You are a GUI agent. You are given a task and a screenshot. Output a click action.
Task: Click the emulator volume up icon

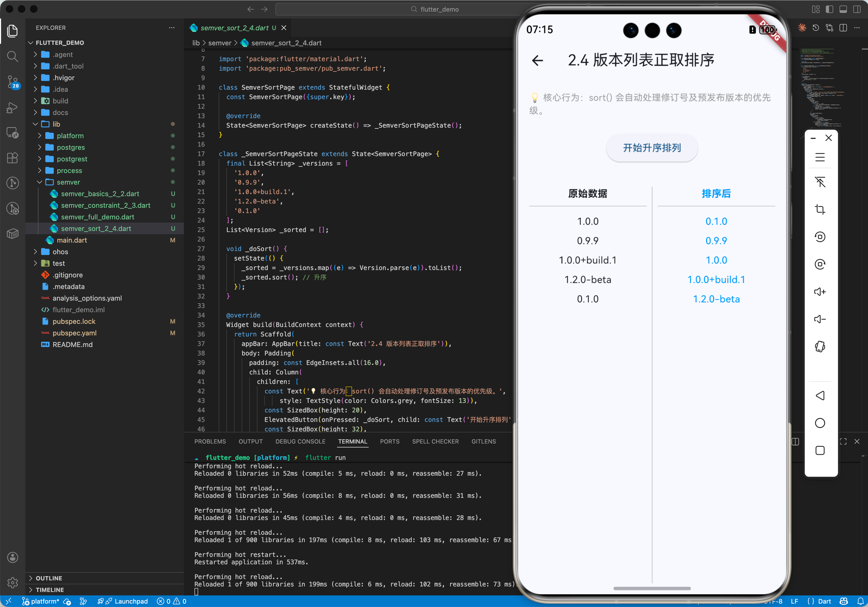(x=820, y=292)
